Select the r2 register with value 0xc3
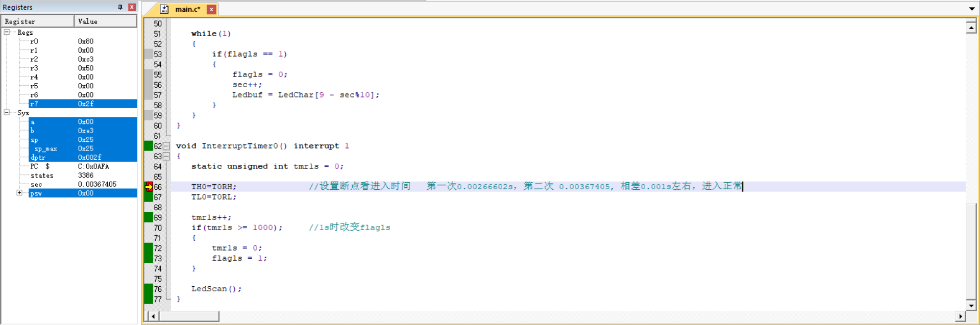The image size is (980, 325). click(x=83, y=59)
